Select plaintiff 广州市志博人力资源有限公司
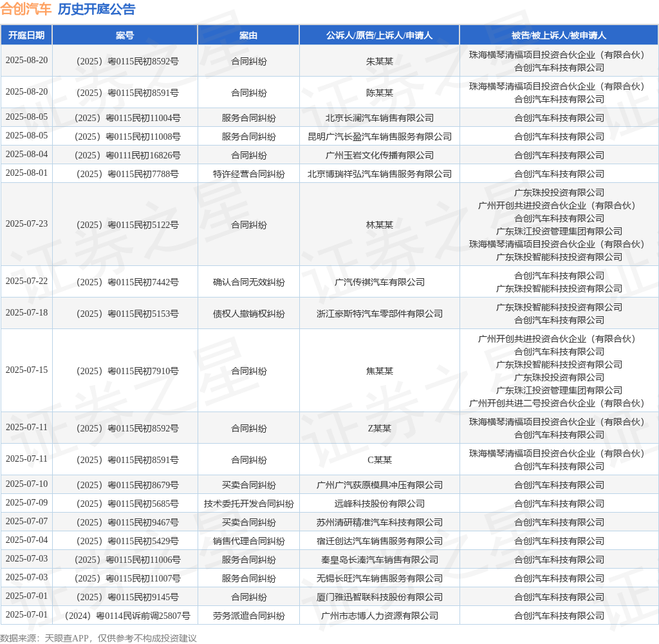The width and height of the screenshot is (659, 644). (380, 616)
